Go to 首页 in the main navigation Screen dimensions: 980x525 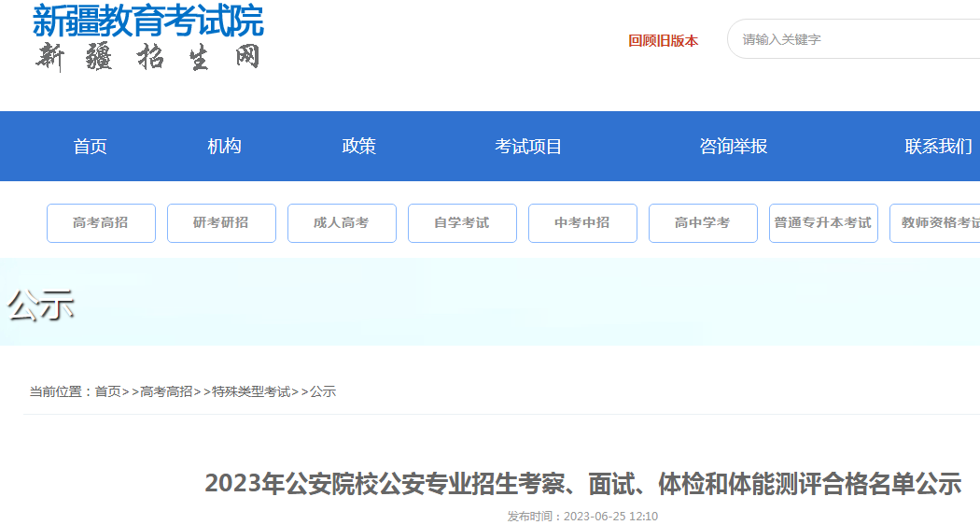point(90,147)
